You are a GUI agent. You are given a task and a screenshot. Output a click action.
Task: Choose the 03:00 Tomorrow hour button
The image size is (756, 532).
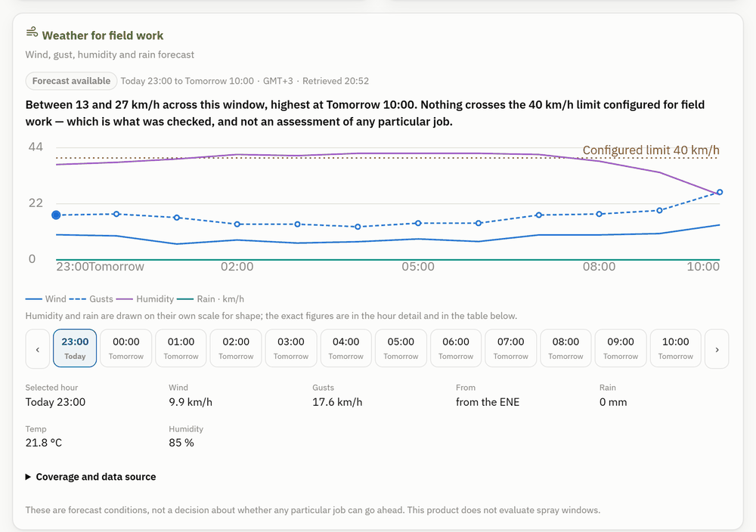click(x=291, y=348)
